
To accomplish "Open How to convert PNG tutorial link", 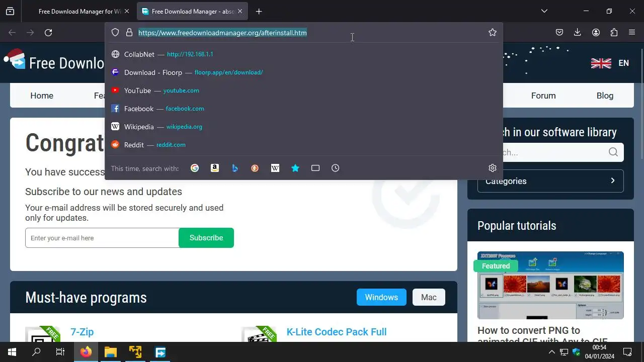I will (542, 336).
